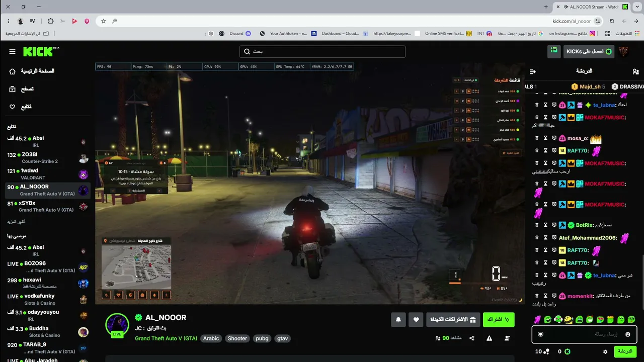Focus the Kick search field "بحث"

click(322, 51)
